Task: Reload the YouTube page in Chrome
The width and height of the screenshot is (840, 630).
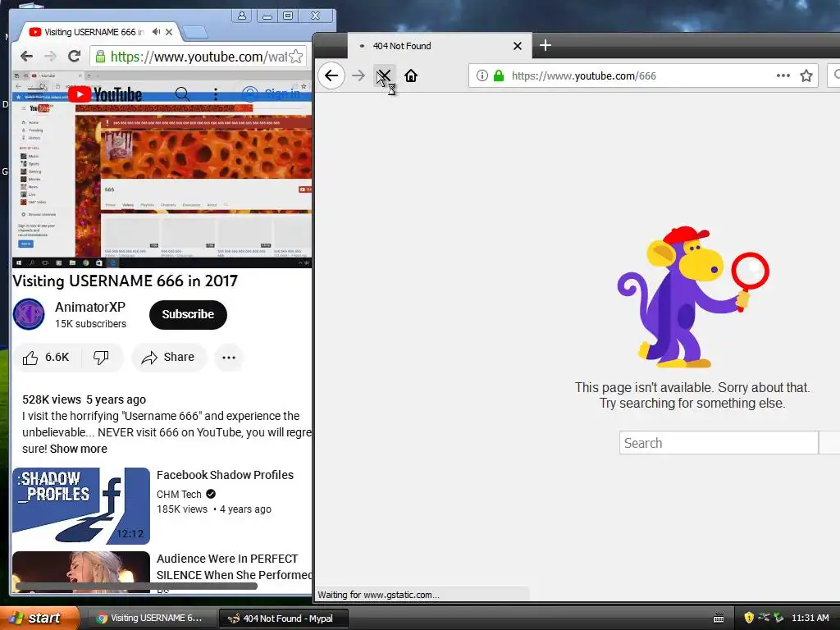Action: tap(75, 56)
